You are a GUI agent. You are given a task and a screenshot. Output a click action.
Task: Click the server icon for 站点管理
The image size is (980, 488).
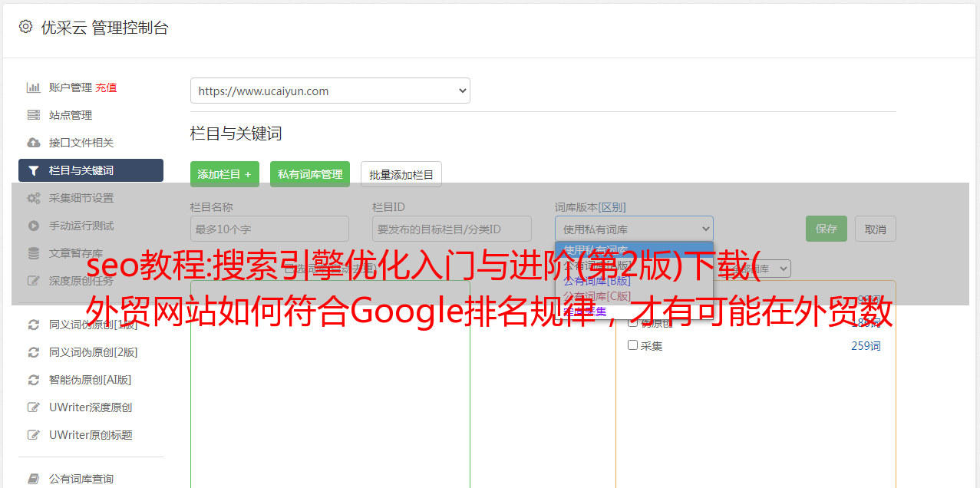click(x=33, y=115)
